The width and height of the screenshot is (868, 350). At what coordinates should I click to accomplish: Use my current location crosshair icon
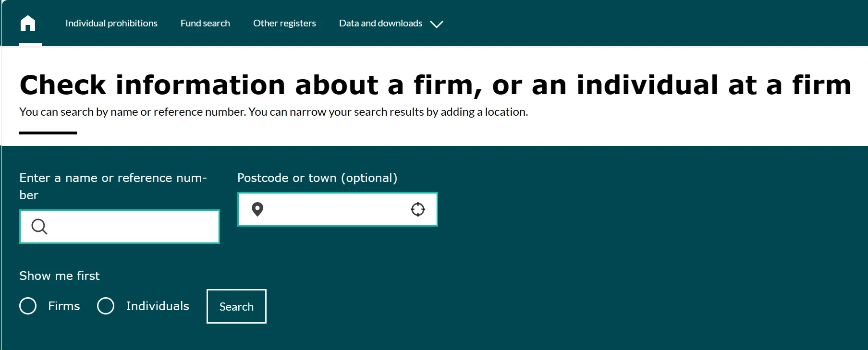(418, 209)
